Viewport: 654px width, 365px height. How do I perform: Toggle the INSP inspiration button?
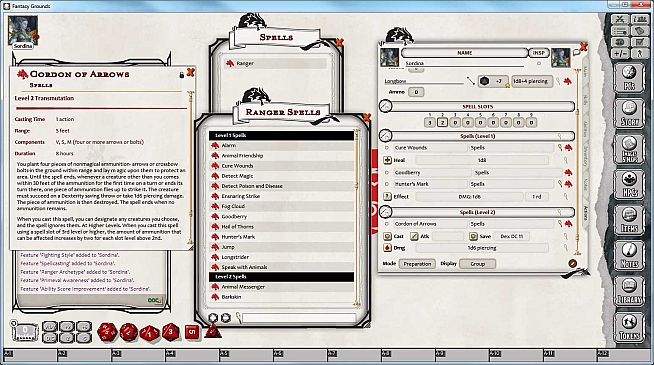tap(538, 53)
